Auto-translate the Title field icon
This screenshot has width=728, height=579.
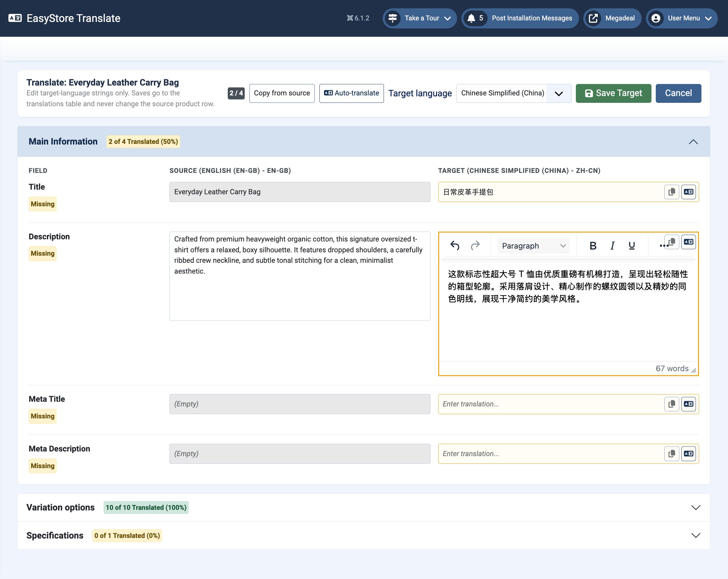tap(688, 192)
